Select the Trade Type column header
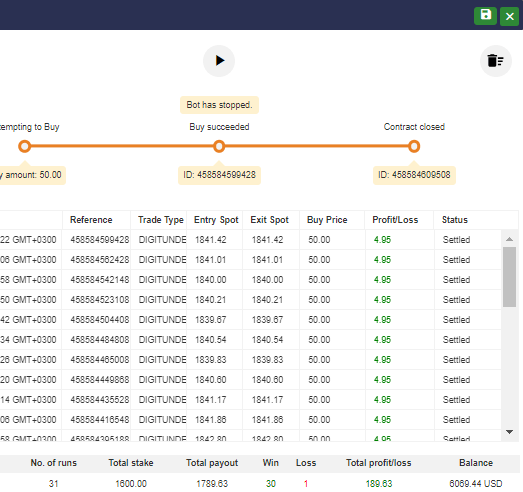Viewport: 523px width, 492px height. (161, 220)
